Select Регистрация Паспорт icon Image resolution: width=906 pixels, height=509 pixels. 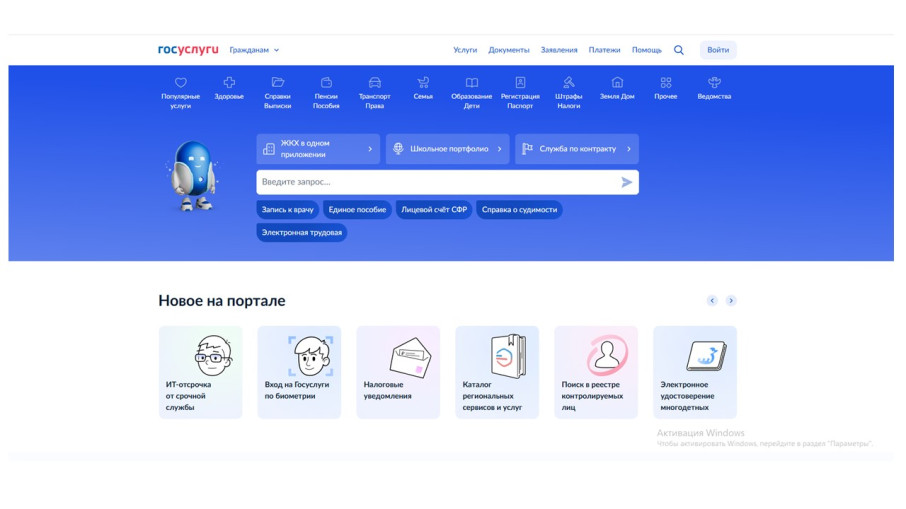[x=521, y=82]
